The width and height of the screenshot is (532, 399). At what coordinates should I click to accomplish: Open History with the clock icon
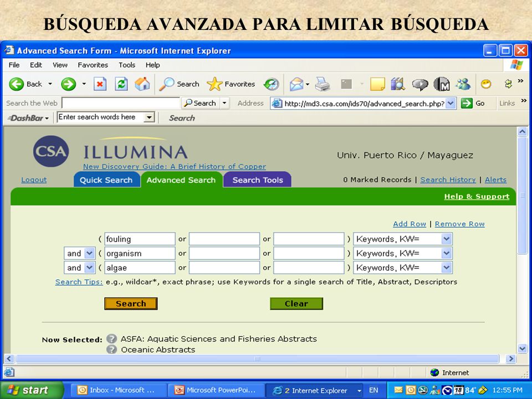[x=272, y=84]
